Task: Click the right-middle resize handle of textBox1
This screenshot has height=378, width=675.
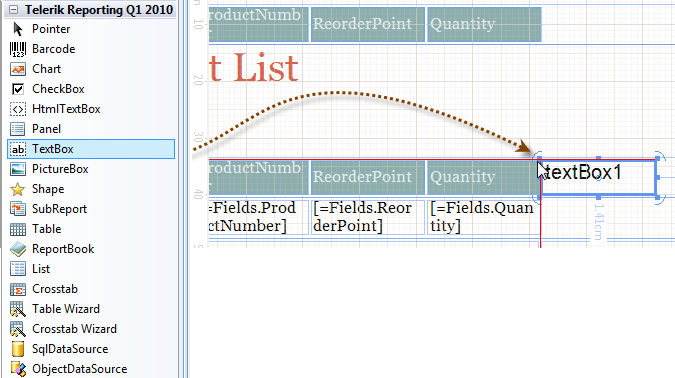Action: 657,177
